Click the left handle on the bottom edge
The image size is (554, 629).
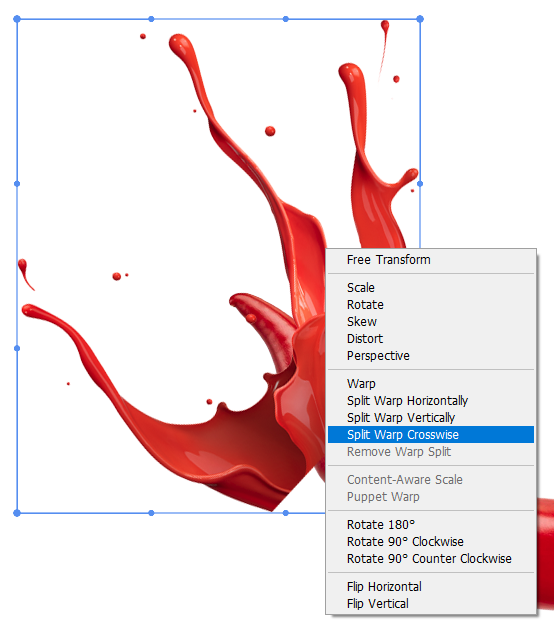click(151, 513)
